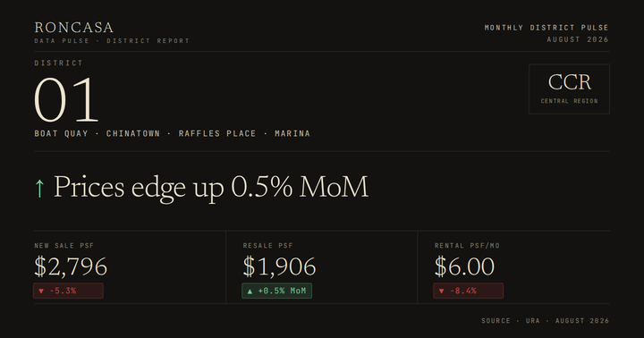Click the Resale PSF value $1,906
644x338 pixels.
tap(279, 266)
